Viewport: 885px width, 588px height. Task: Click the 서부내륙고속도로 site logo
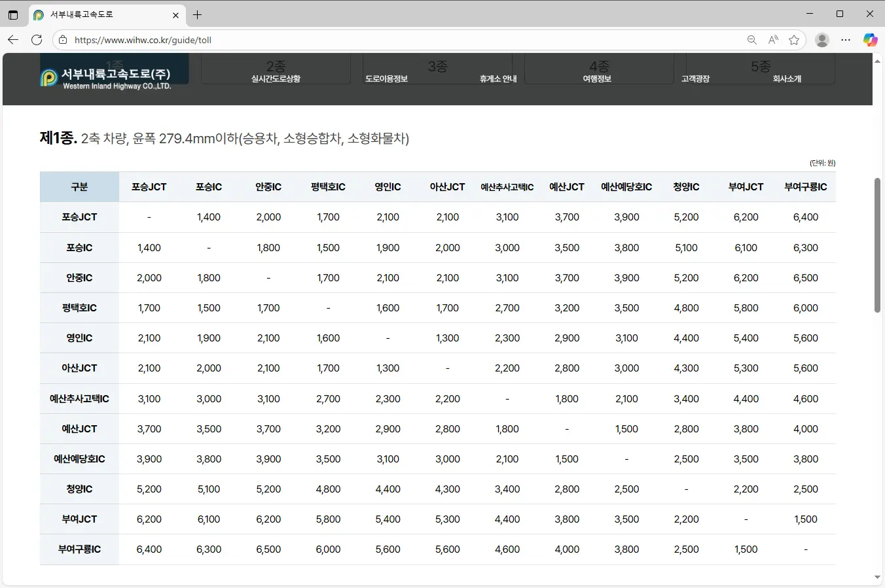[x=105, y=78]
